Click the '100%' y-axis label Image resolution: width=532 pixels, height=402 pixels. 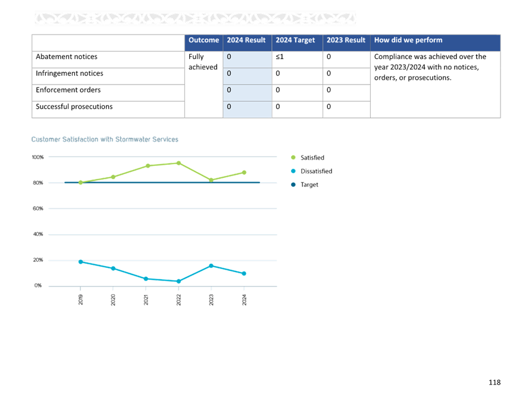click(37, 157)
